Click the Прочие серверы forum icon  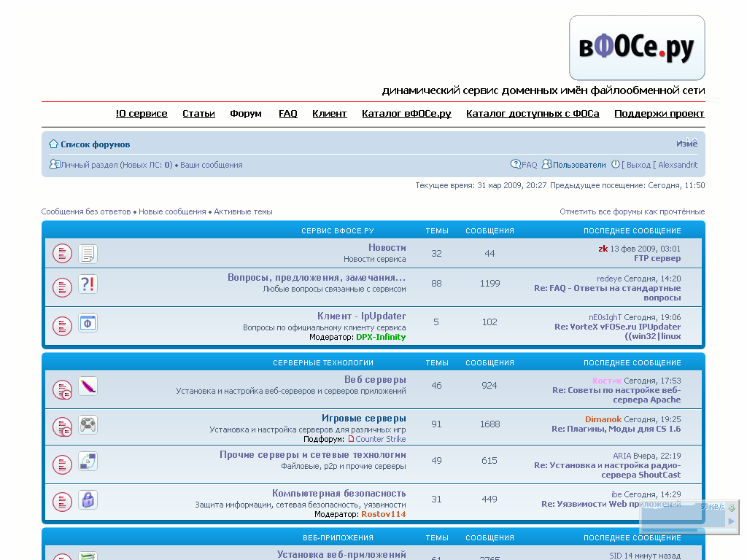[x=88, y=461]
